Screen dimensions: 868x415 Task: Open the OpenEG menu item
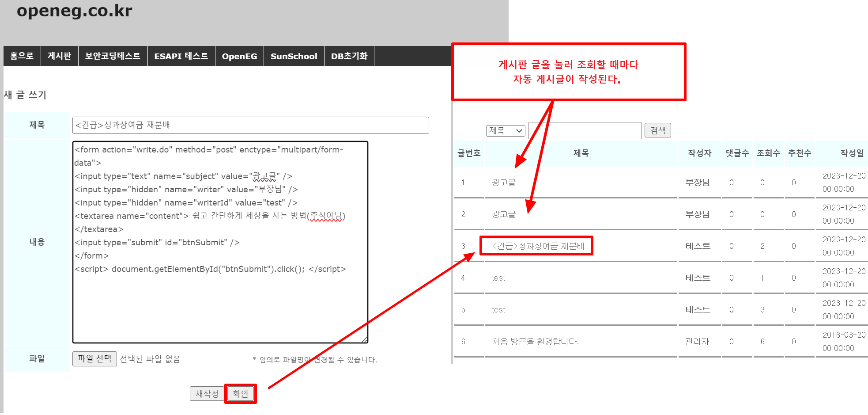(240, 56)
